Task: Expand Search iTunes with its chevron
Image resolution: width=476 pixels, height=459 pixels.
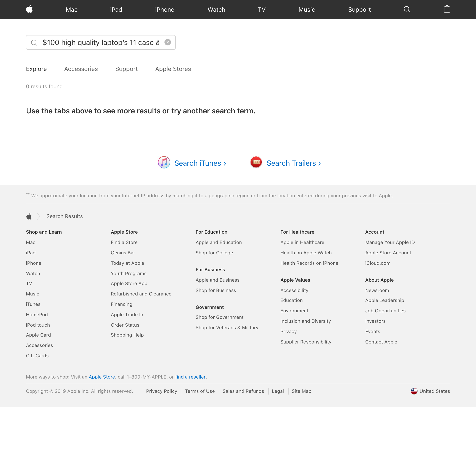Action: click(x=225, y=163)
